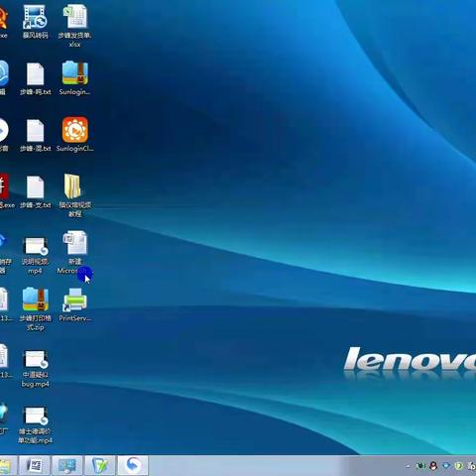Select the orange SunloginCl... application icon

[x=75, y=135]
